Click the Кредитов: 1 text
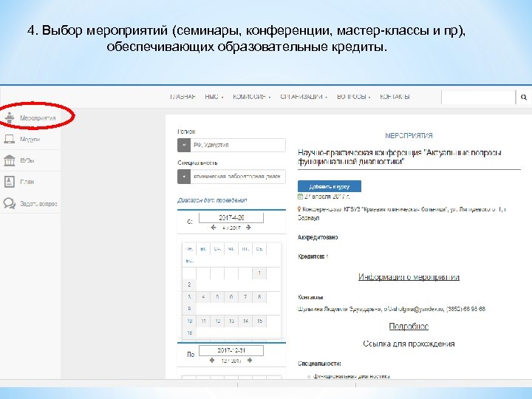 [x=313, y=256]
